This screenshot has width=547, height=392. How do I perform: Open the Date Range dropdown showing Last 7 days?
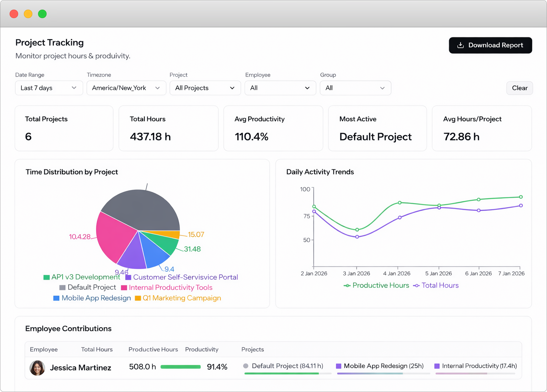point(49,88)
